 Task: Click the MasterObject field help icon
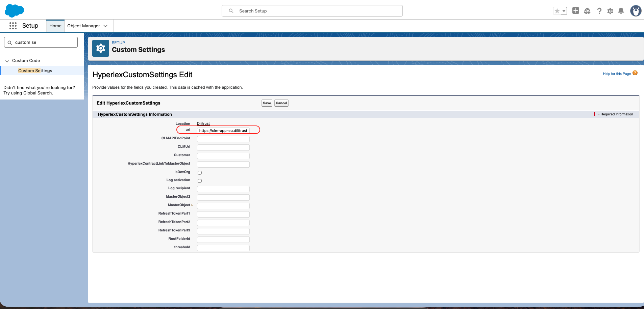(x=192, y=205)
